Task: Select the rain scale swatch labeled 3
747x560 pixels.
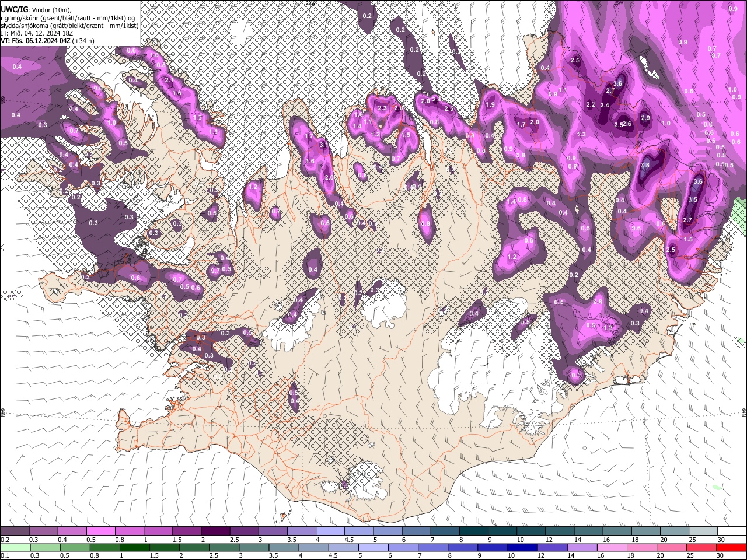Action: tap(253, 547)
